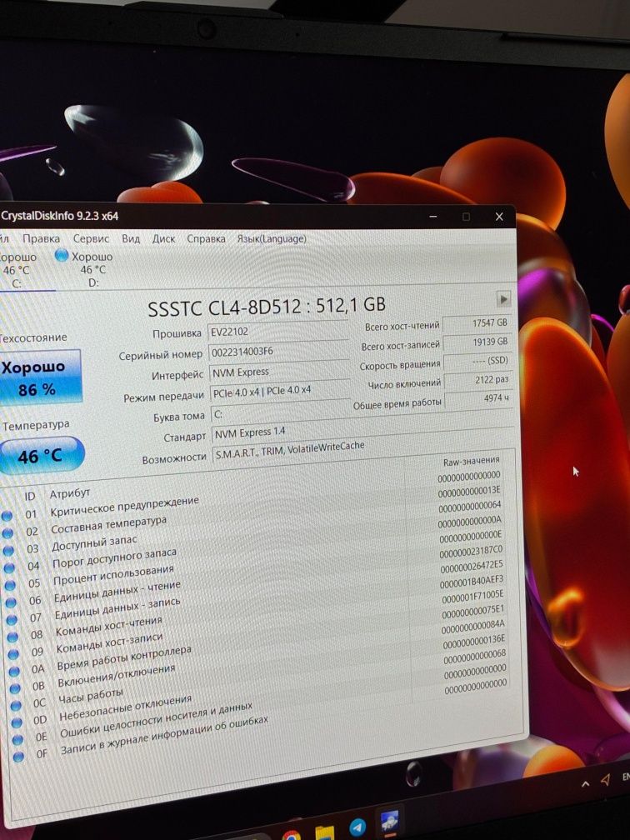Select attribute text Команды хост-чтения
Image resolution: width=630 pixels, height=840 pixels.
tap(108, 627)
